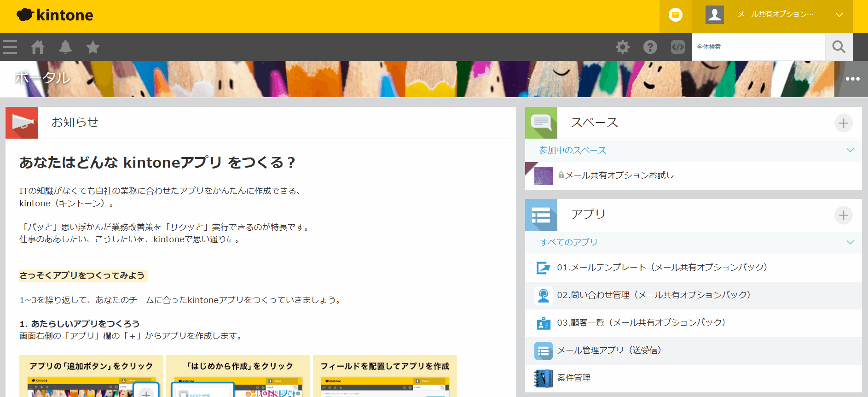Open 02.問い合わせ管理 app link

(654, 295)
